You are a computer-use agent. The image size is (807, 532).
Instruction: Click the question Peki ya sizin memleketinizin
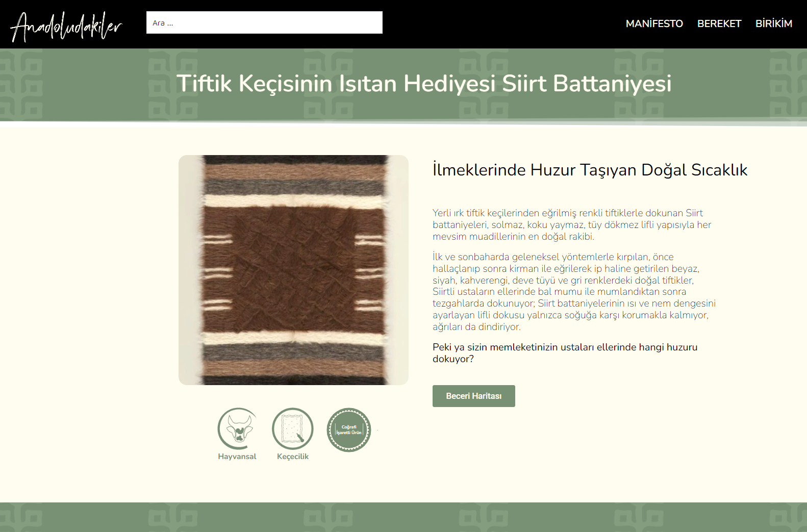click(x=565, y=353)
